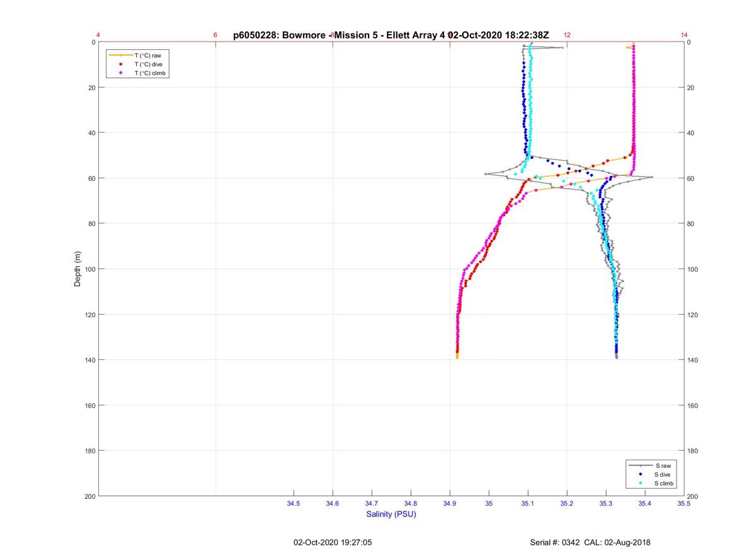The height and width of the screenshot is (558, 756).
Task: Select 'S raw' legend entry
Action: 663,465
